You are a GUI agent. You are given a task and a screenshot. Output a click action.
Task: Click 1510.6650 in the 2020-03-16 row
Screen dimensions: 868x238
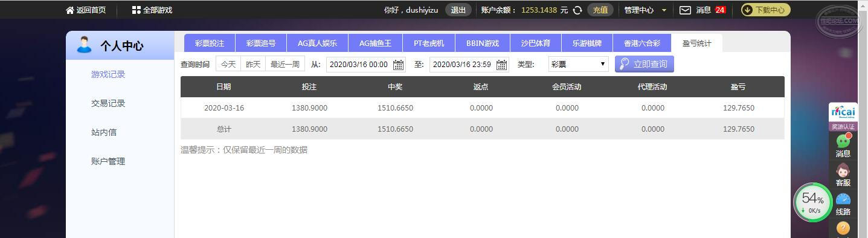(x=395, y=108)
